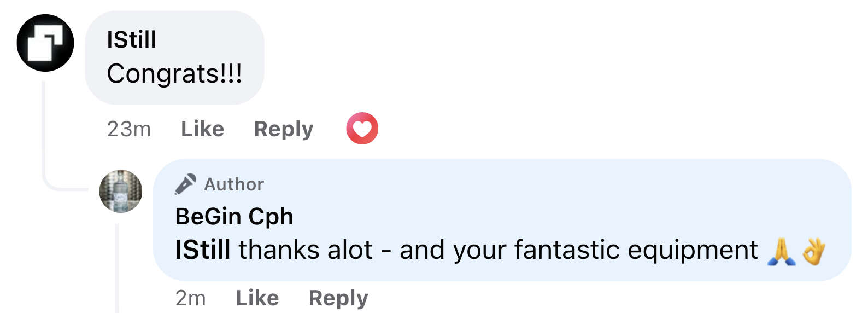868x313 pixels.
Task: Reply to IStill's Congrats comment
Action: point(284,129)
